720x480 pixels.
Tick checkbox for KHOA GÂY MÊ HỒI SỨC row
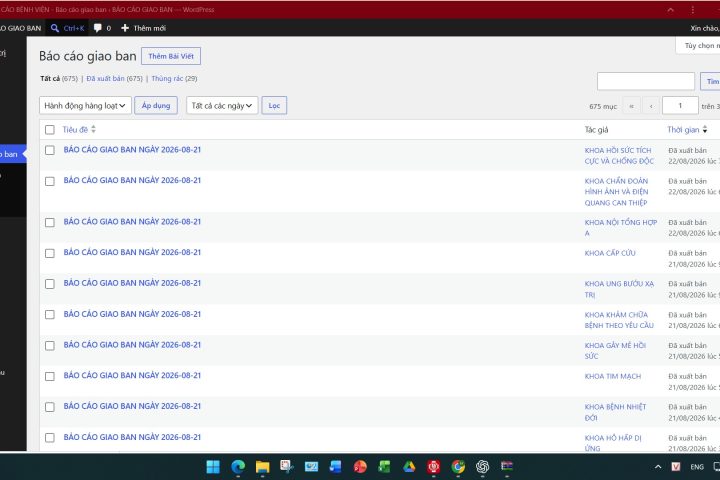[50, 345]
